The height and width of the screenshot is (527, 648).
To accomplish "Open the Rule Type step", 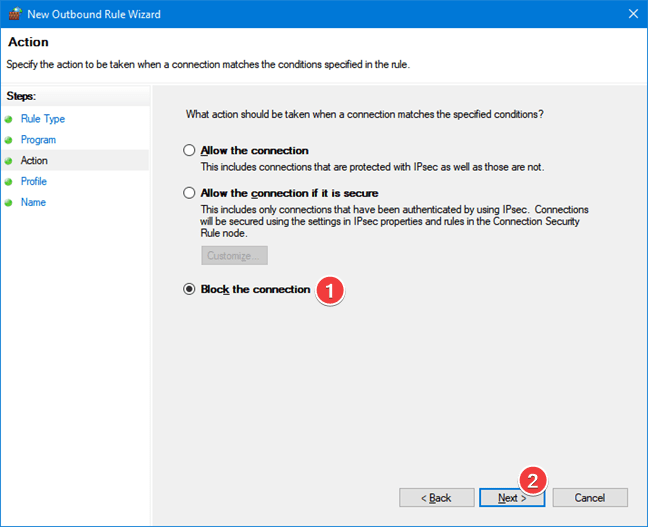I will [43, 119].
